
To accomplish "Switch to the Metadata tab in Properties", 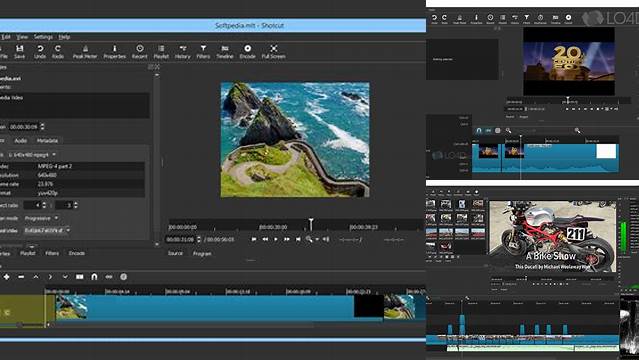I will coord(47,141).
